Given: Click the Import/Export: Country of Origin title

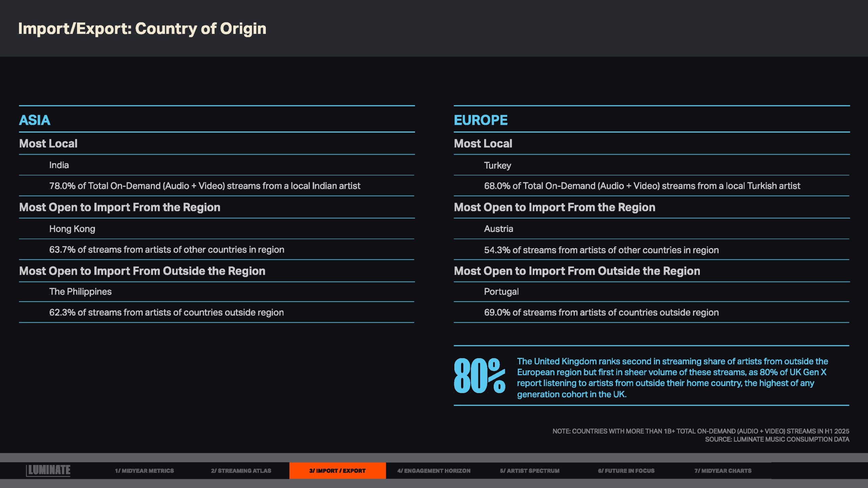Looking at the screenshot, I should [x=142, y=28].
